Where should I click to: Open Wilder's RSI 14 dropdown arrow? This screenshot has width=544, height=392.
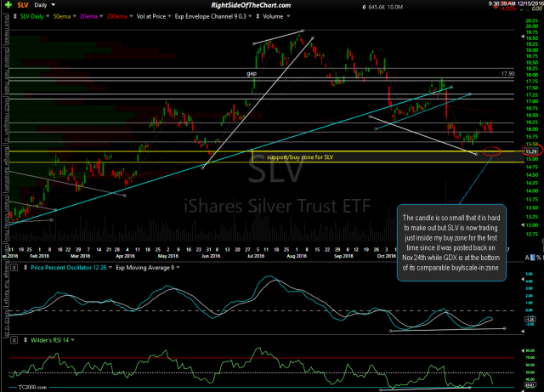click(x=72, y=340)
